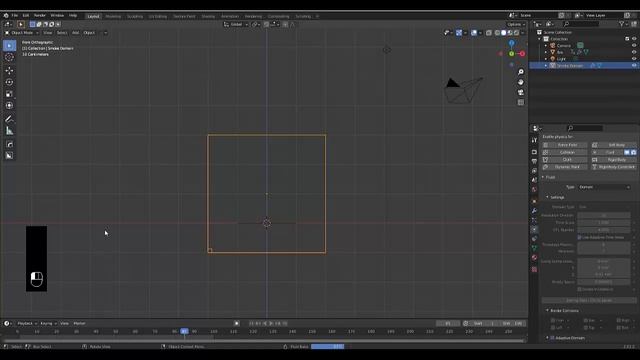The width and height of the screenshot is (640, 360).
Task: Select the Scale tool
Action: coord(9,94)
